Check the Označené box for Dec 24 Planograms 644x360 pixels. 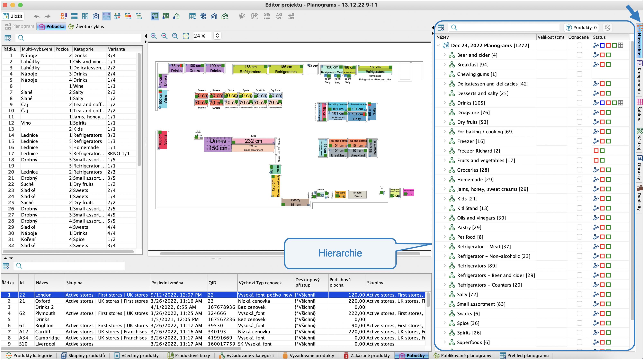point(579,45)
